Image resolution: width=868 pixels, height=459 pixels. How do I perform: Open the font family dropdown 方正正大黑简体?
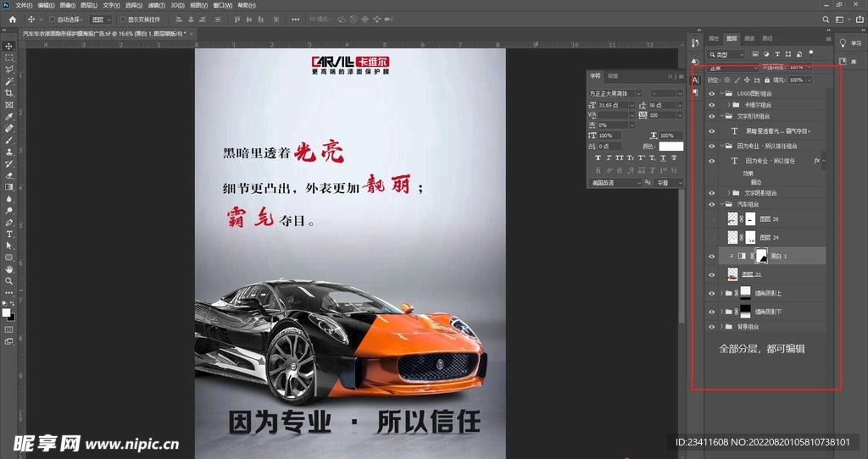[615, 93]
